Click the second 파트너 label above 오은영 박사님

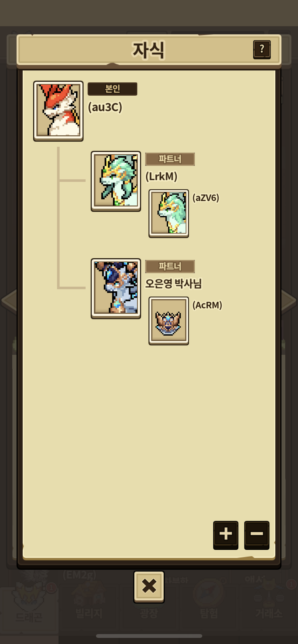(170, 267)
